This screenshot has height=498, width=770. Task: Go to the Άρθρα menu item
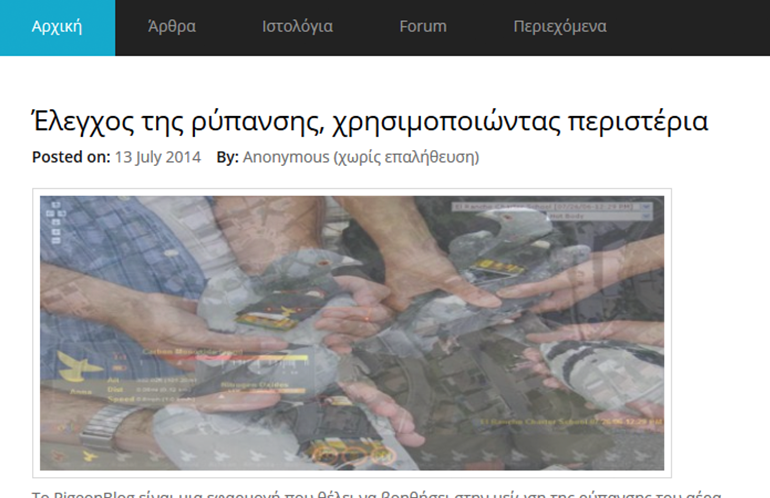coord(172,27)
